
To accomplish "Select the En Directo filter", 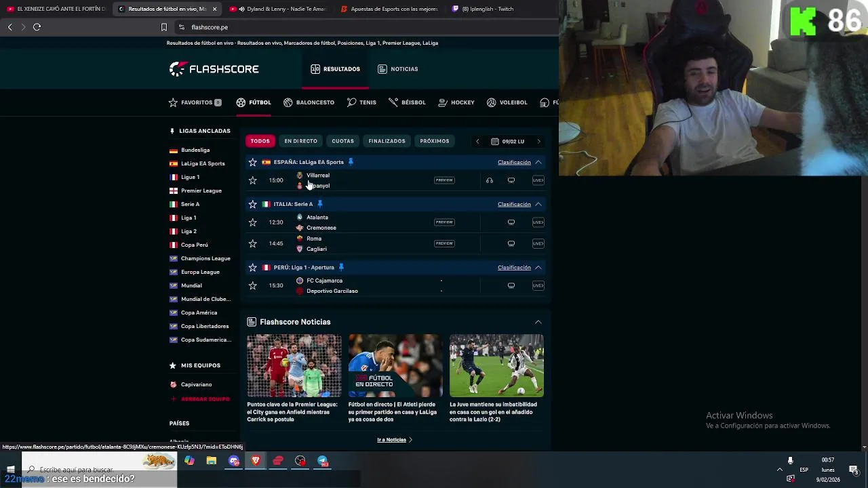I will pyautogui.click(x=301, y=141).
